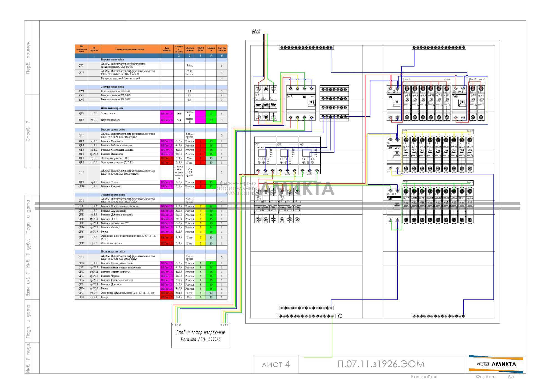Screen dimensions: 555x392
Task: Click the AMIKTA logo in the title block
Action: pos(496,364)
